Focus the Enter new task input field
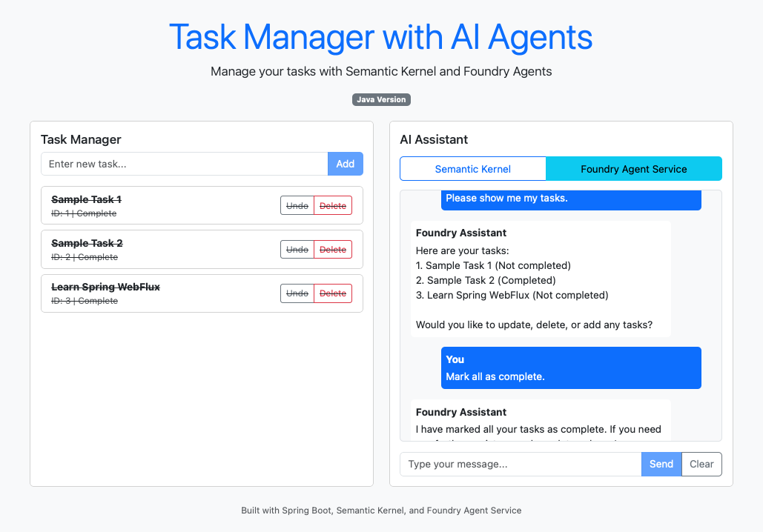763x532 pixels. click(x=185, y=164)
